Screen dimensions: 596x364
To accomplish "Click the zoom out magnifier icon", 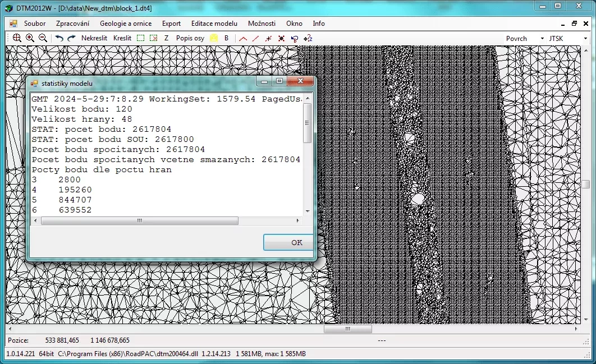I will coord(42,38).
